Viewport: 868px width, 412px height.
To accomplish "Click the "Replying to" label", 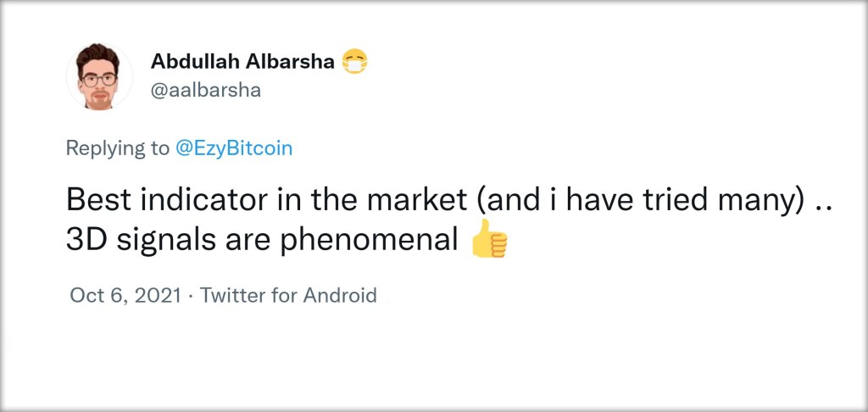I will point(117,148).
